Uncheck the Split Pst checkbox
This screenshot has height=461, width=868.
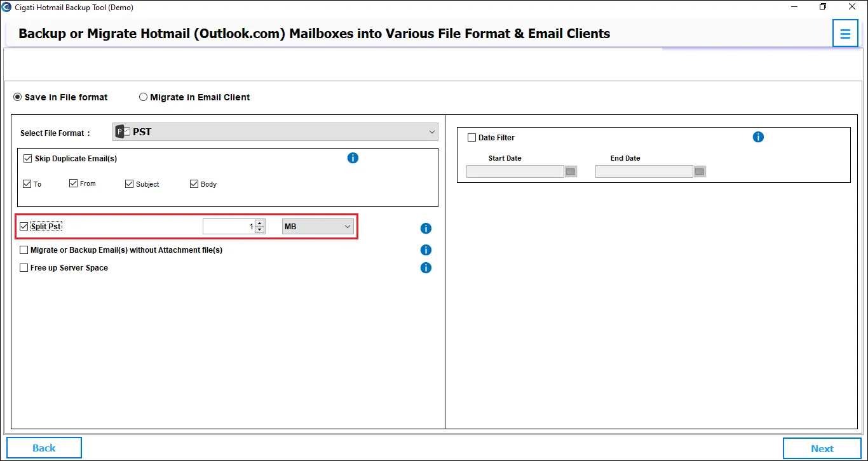(x=24, y=226)
